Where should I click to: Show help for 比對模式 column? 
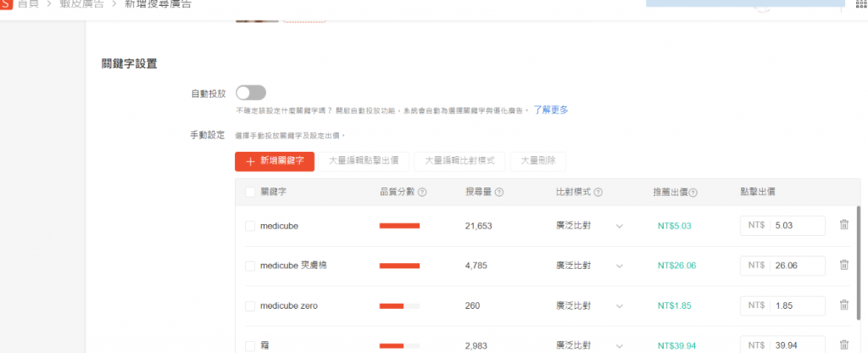pyautogui.click(x=598, y=193)
